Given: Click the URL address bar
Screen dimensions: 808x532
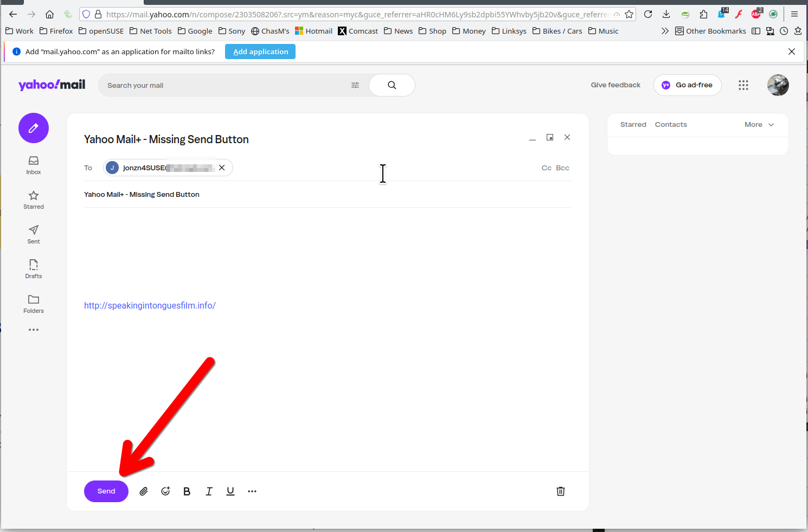Looking at the screenshot, I should pyautogui.click(x=357, y=14).
